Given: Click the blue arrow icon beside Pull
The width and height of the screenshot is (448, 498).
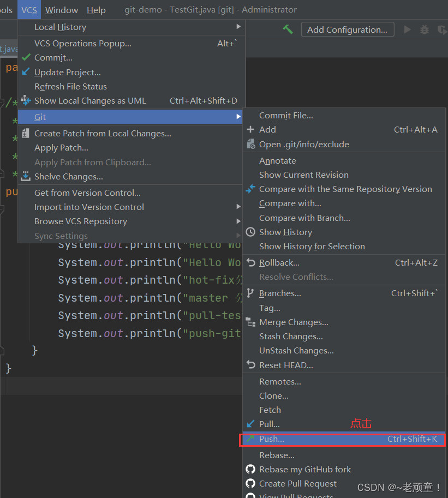Looking at the screenshot, I should pos(250,424).
